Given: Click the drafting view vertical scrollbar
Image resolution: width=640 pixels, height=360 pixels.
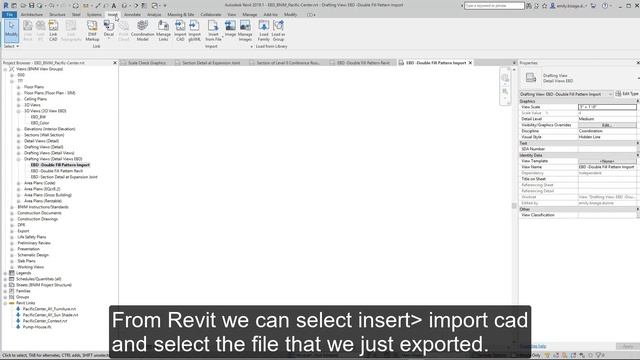Looking at the screenshot, I should click(x=514, y=206).
